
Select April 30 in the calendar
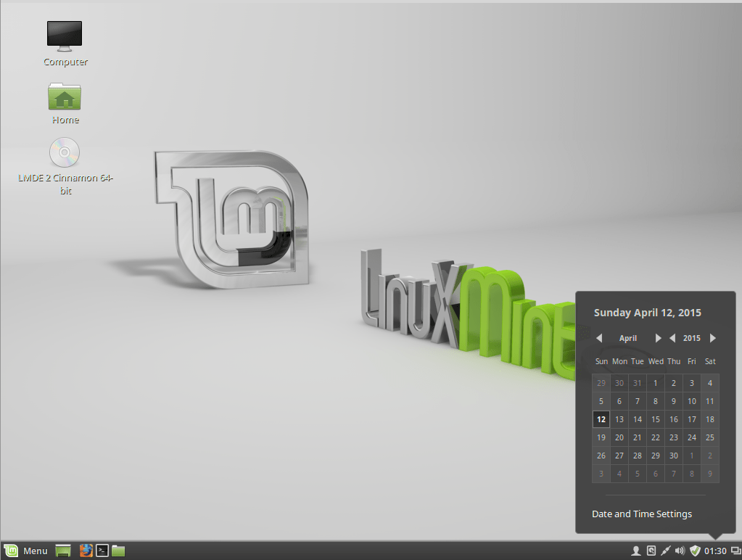(x=674, y=456)
